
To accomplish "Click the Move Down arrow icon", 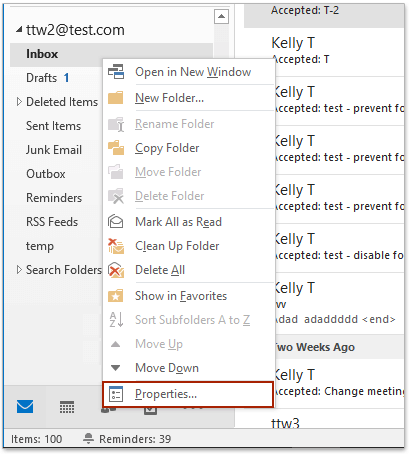I will click(116, 368).
